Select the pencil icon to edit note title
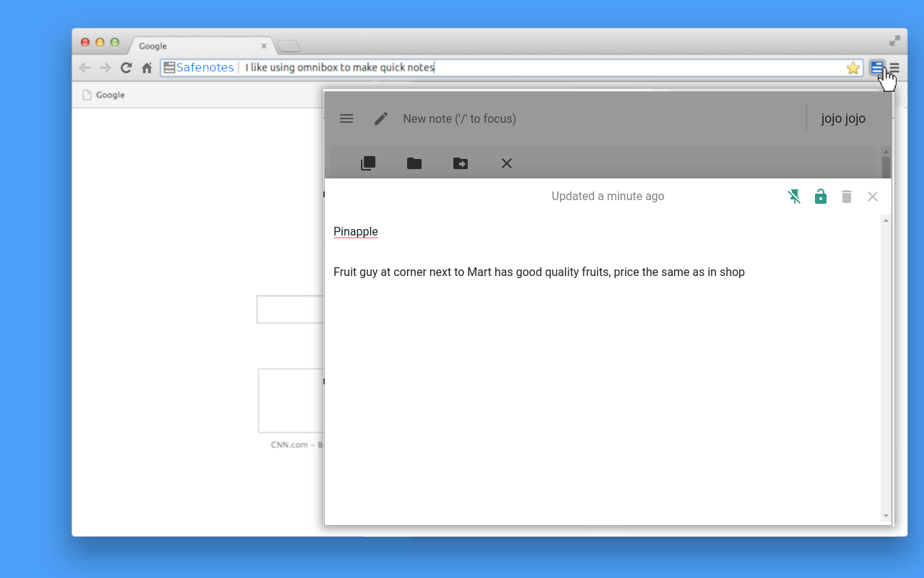The image size is (924, 578). pyautogui.click(x=380, y=118)
